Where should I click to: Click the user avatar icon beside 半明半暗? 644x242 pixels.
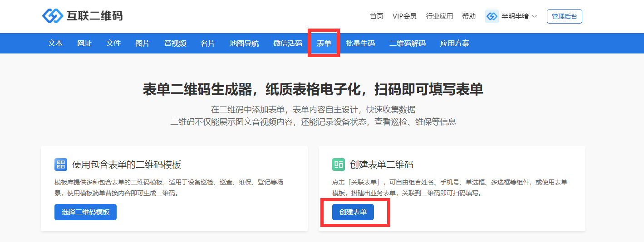tap(492, 16)
